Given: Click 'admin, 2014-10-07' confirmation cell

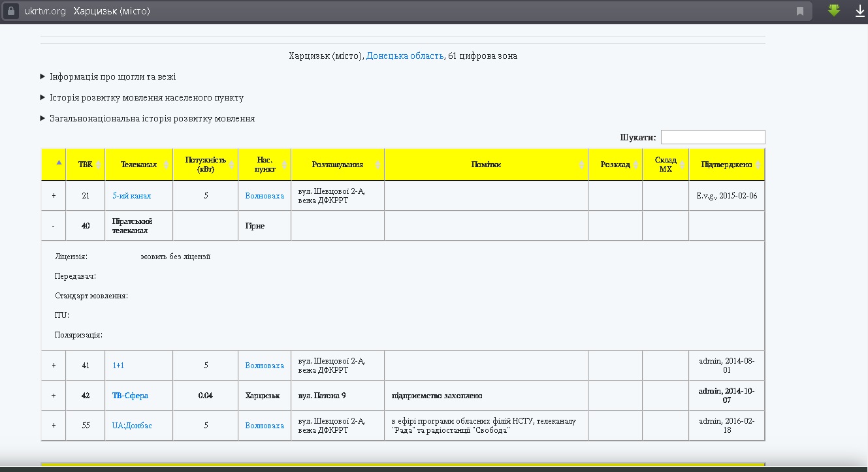Looking at the screenshot, I should (x=726, y=396).
